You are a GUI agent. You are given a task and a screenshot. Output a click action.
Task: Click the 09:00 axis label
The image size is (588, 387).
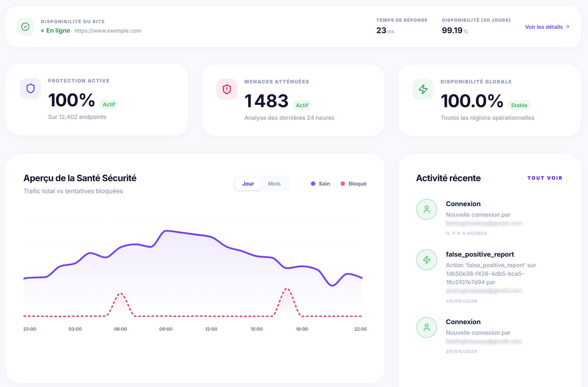pos(166,329)
